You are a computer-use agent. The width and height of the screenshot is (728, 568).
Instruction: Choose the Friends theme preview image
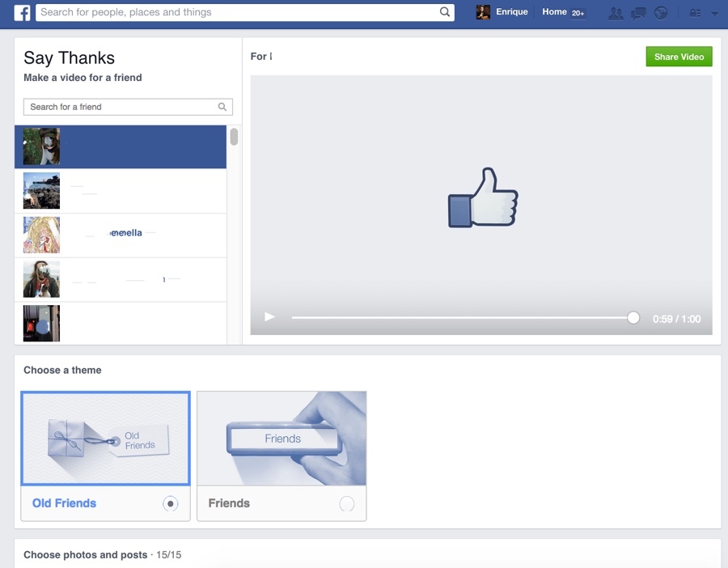tap(281, 438)
